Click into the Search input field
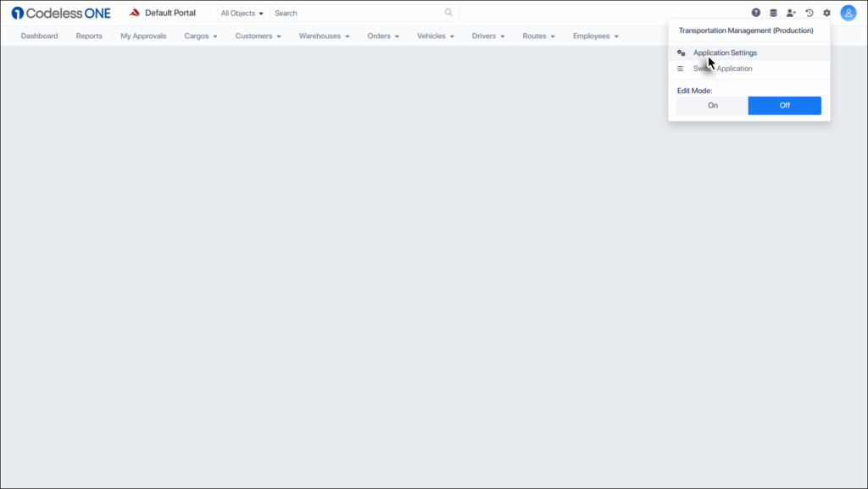The image size is (868, 489). click(x=356, y=14)
